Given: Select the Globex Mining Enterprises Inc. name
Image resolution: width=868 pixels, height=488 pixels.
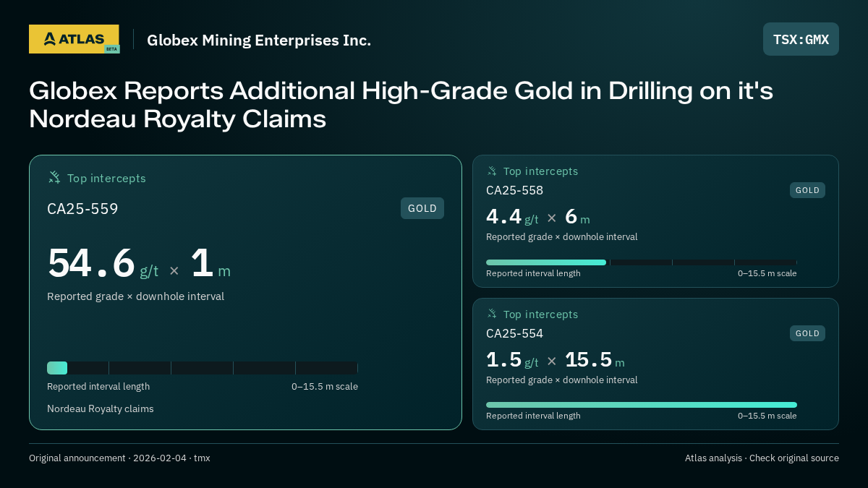Looking at the screenshot, I should [259, 40].
